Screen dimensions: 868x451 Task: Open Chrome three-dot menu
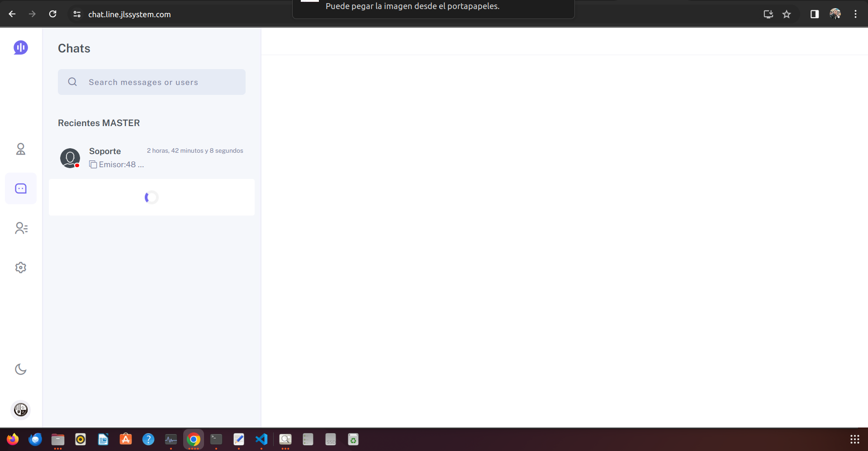click(x=855, y=14)
